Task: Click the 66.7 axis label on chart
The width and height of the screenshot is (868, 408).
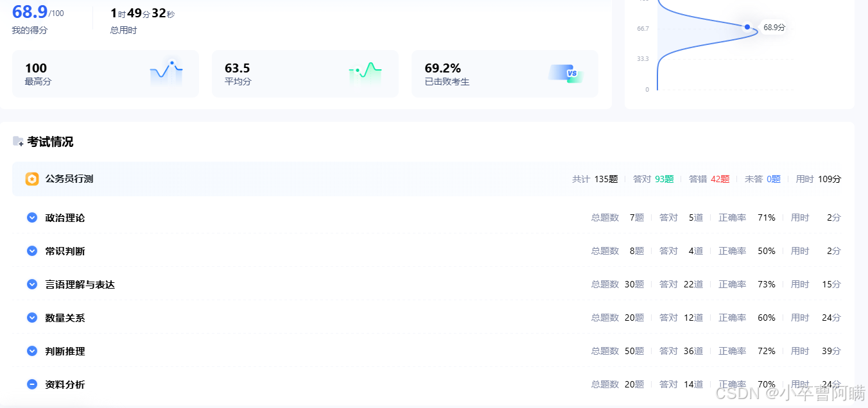Action: pyautogui.click(x=643, y=29)
